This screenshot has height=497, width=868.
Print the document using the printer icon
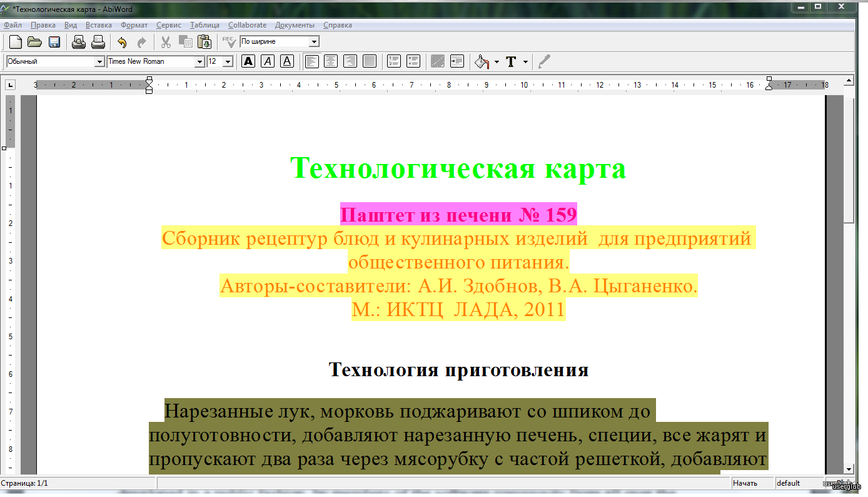pos(98,42)
